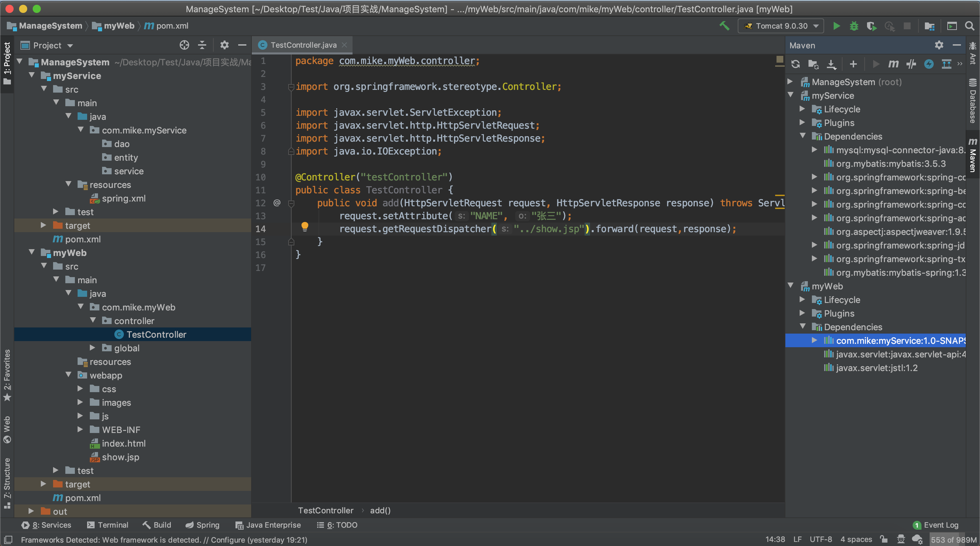The width and height of the screenshot is (980, 546).
Task: Click the memory indicator 553 of 989M
Action: (x=953, y=540)
